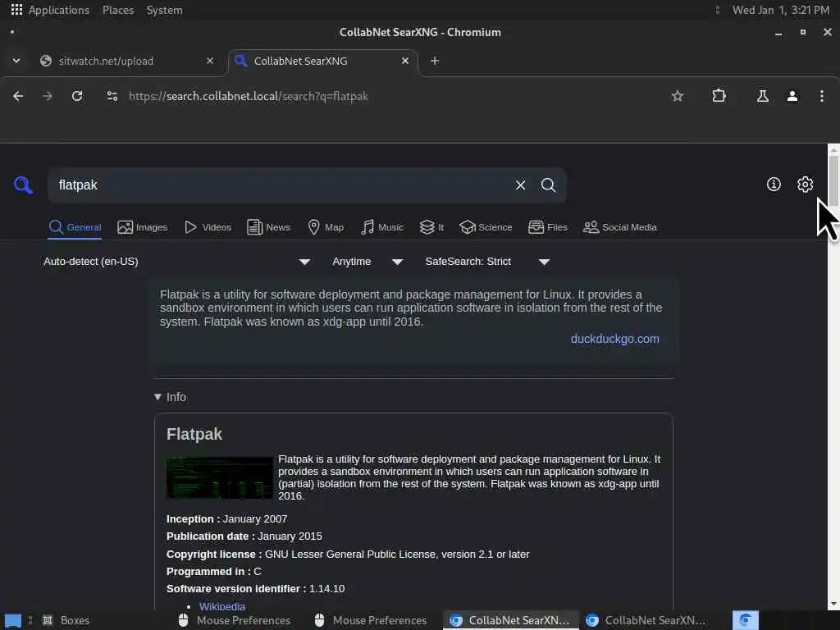Viewport: 840px width, 630px height.
Task: Switch to Images search category
Action: tap(143, 227)
